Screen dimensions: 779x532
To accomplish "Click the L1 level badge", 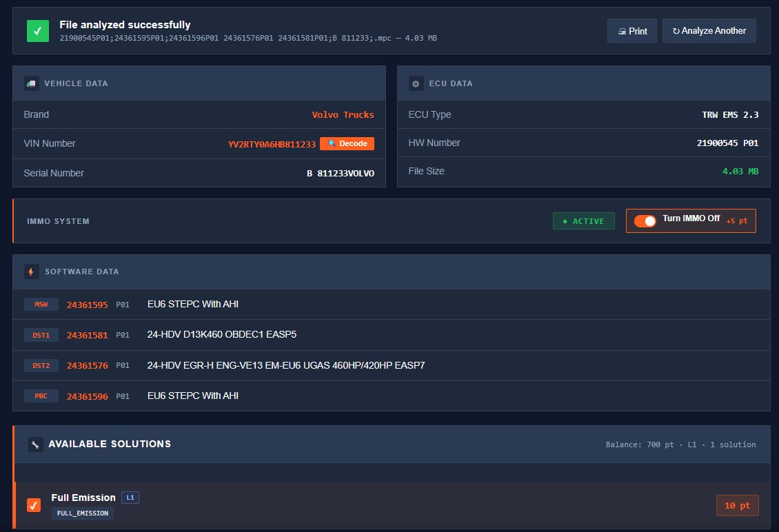I will [130, 498].
